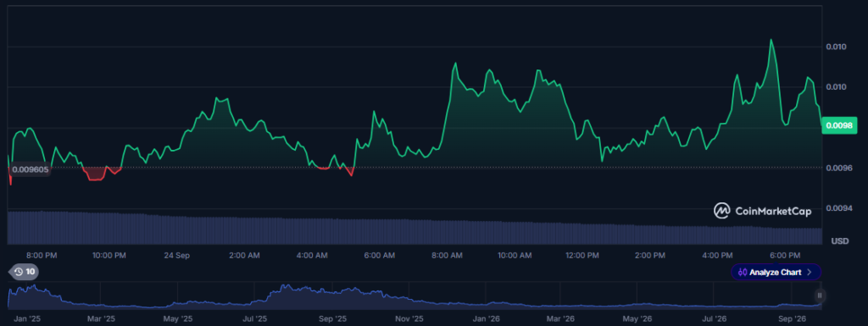The image size is (868, 326).
Task: Select Jul '26 on the range navigator
Action: tap(715, 319)
